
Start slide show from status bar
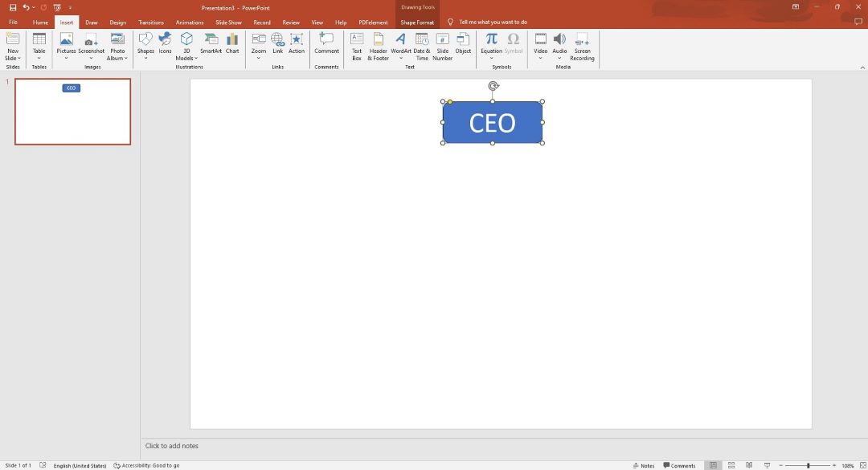(x=767, y=465)
